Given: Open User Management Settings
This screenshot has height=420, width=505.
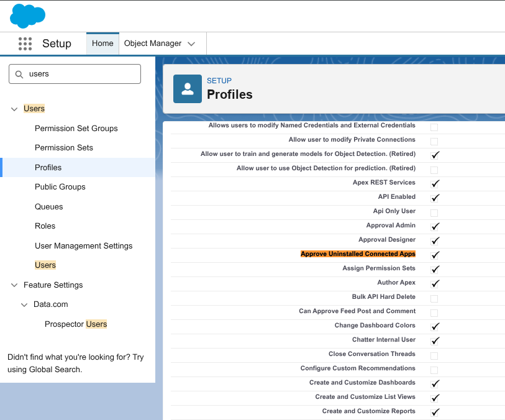Looking at the screenshot, I should coord(83,245).
